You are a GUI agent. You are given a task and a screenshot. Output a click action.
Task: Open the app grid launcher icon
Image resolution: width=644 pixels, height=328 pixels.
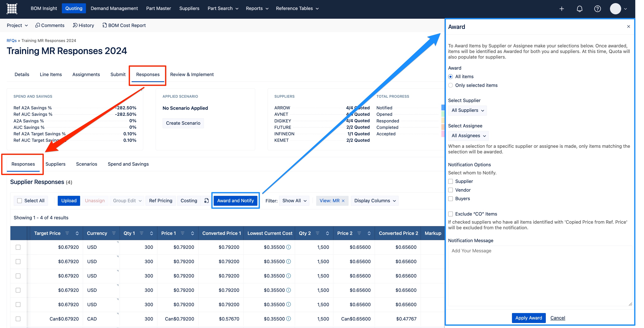coord(12,9)
